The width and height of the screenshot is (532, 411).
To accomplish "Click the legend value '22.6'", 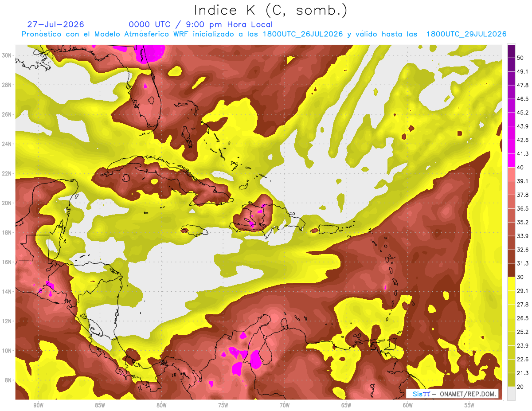I will [523, 359].
